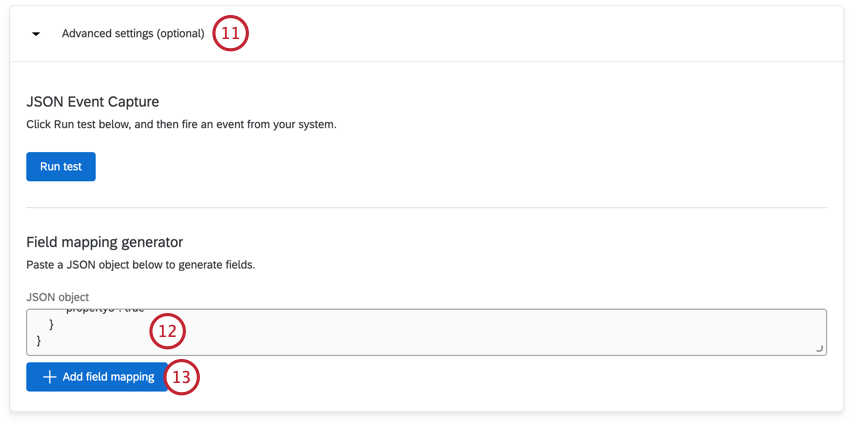Collapse the Advanced settings section arrow
Screen dimensions: 850x425
pyautogui.click(x=36, y=34)
